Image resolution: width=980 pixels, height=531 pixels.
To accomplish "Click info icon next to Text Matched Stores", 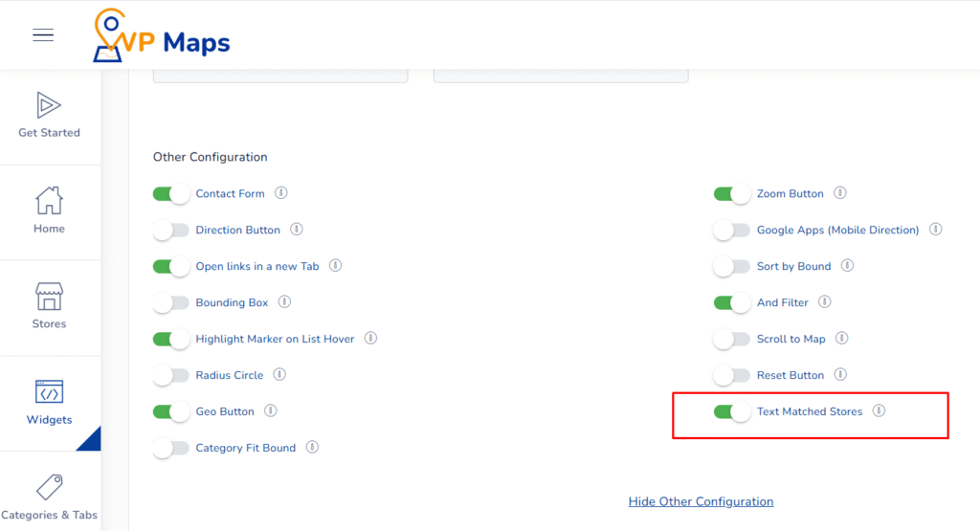I will (x=879, y=411).
